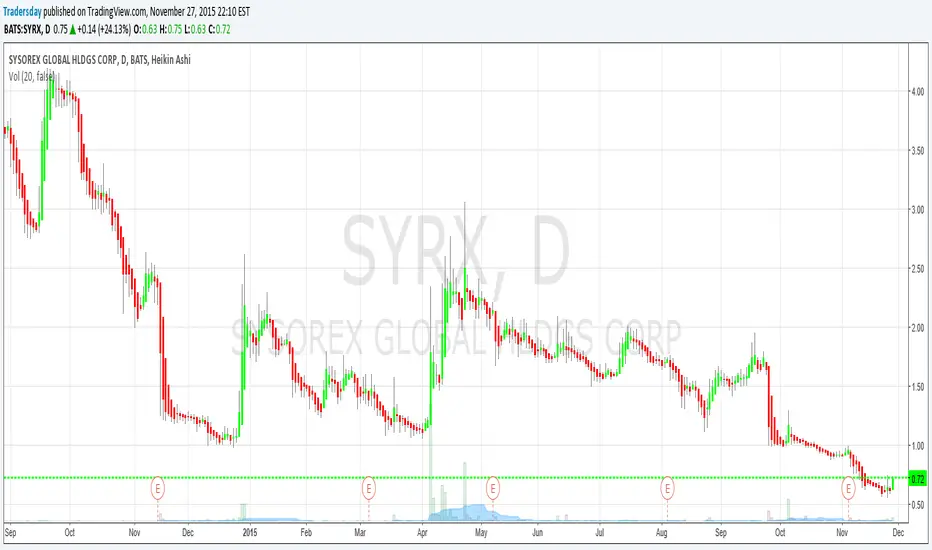
Task: Click the 4.00 price axis label
Action: [917, 92]
